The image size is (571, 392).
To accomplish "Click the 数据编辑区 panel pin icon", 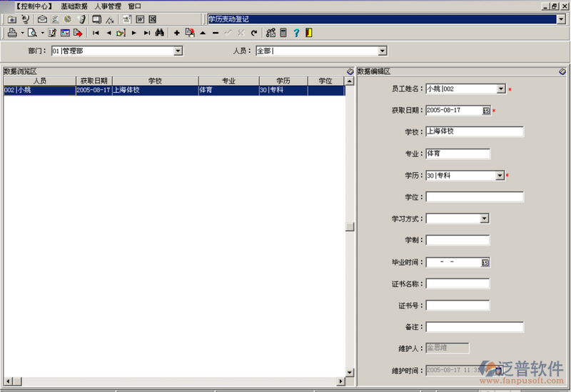I will point(562,71).
